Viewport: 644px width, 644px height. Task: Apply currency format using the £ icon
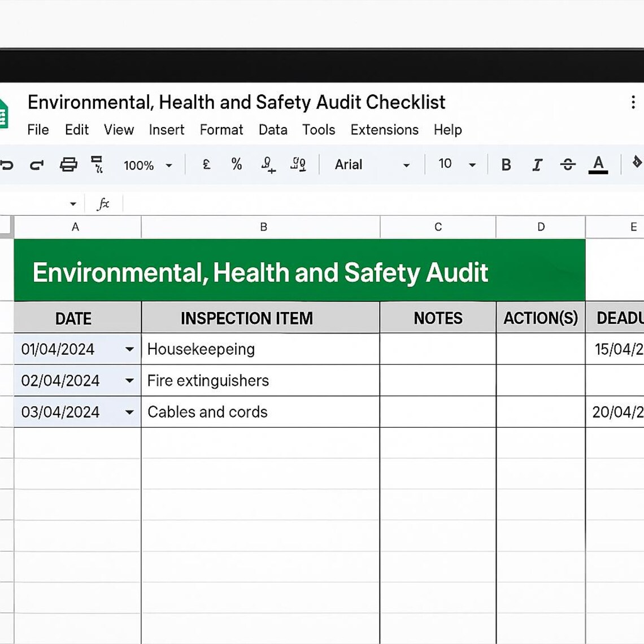tap(207, 165)
